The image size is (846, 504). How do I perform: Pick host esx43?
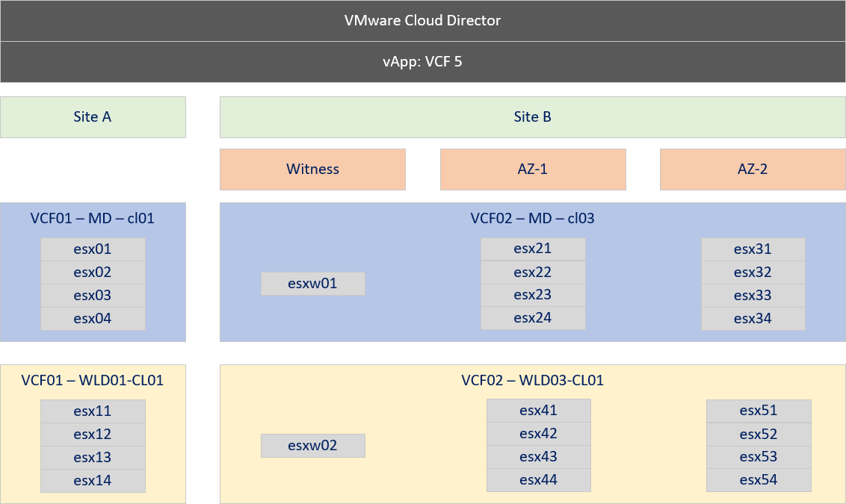pyautogui.click(x=538, y=457)
